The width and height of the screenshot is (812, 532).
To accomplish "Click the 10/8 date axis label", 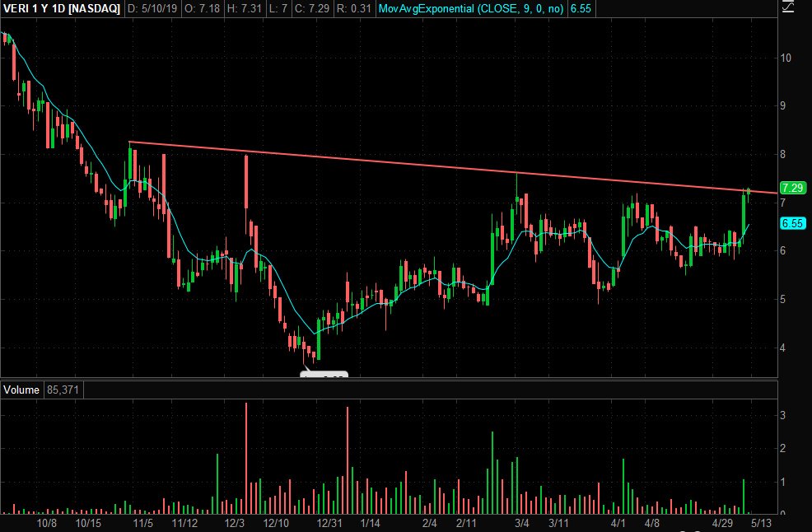I will click(x=47, y=522).
